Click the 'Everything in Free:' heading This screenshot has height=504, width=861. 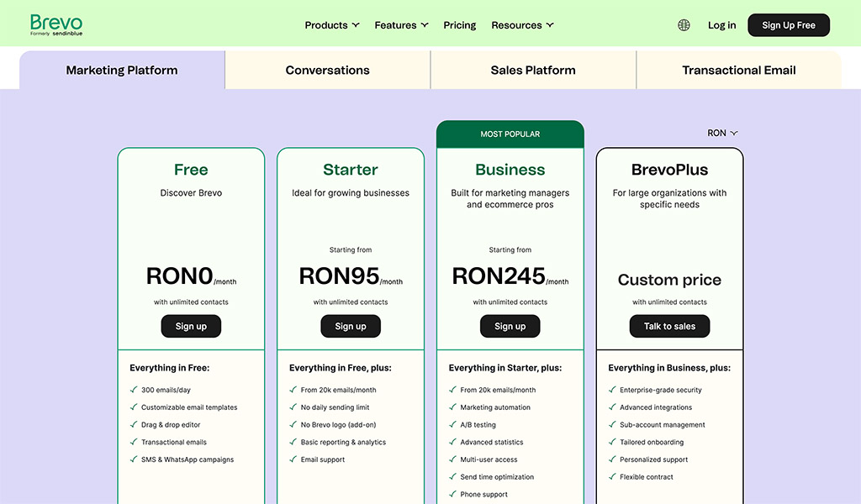point(170,368)
